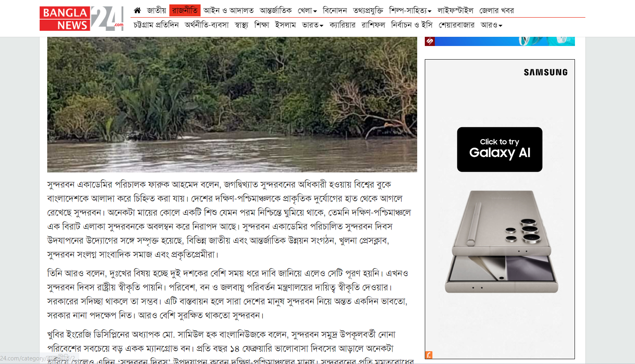Click the orange ad info icon

coord(428,355)
